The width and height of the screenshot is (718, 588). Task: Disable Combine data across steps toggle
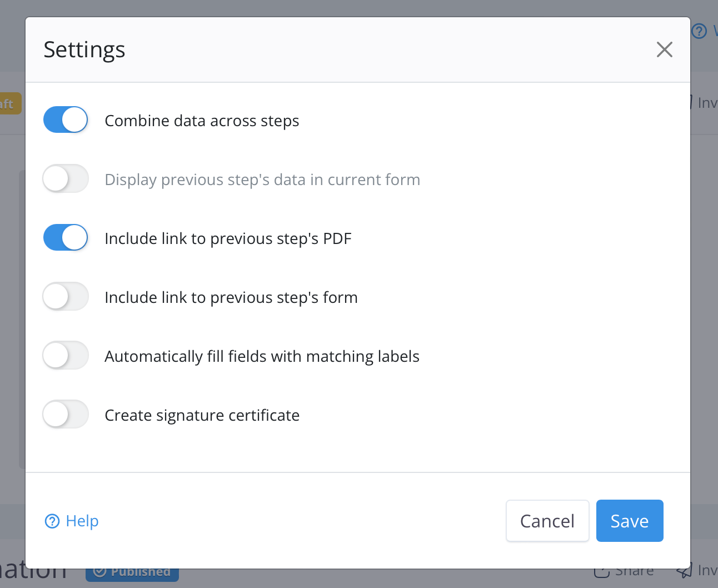[x=66, y=120]
